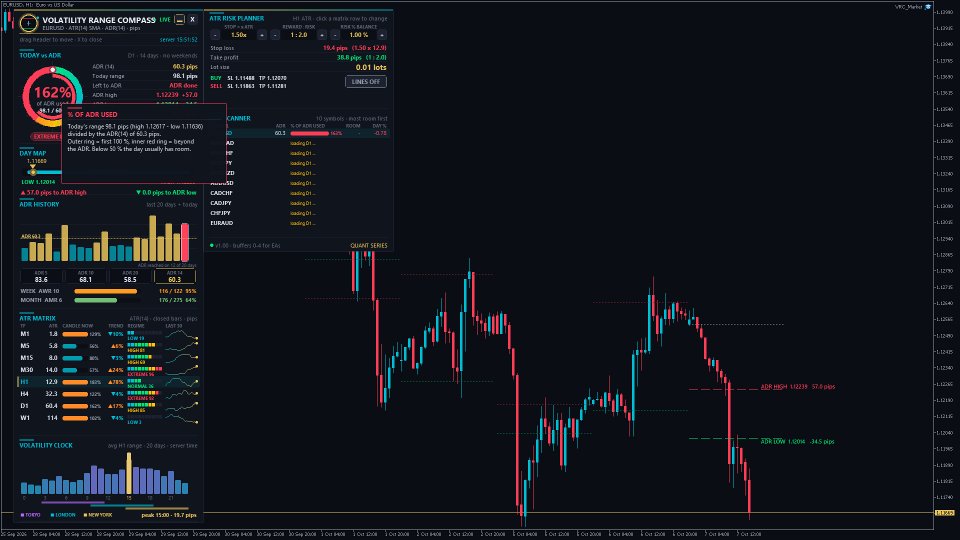Click the TOKYO session legend
960x540 pixels.
pyautogui.click(x=31, y=515)
